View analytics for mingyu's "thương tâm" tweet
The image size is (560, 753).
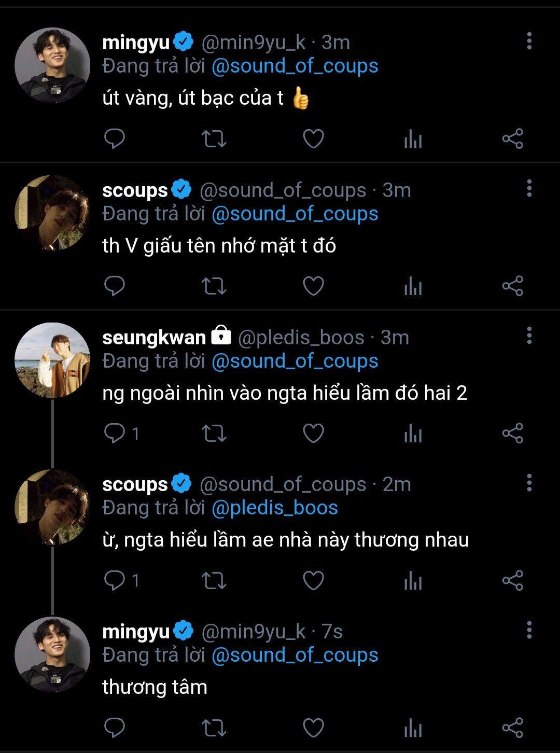coord(413,728)
